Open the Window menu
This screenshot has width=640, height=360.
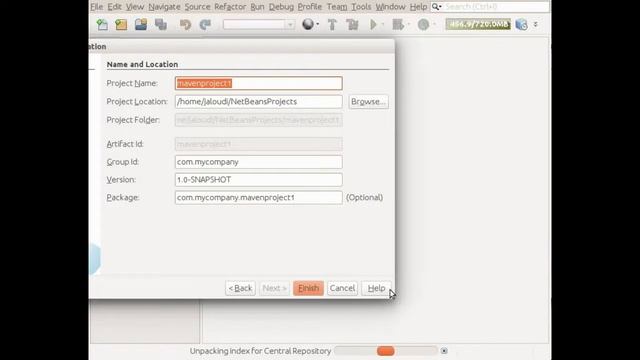click(x=390, y=7)
